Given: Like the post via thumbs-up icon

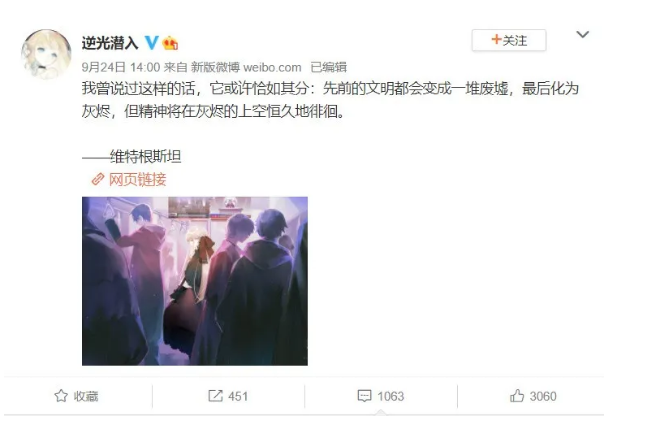Looking at the screenshot, I should 517,396.
